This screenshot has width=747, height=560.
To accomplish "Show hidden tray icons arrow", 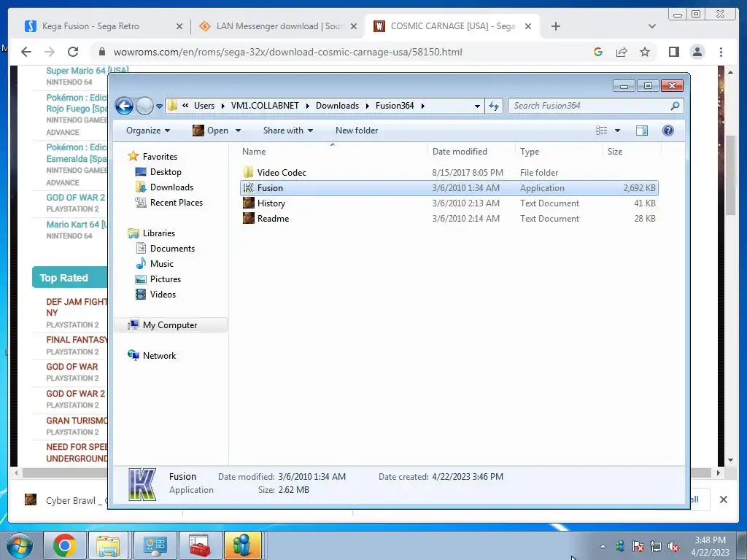I will click(x=603, y=546).
